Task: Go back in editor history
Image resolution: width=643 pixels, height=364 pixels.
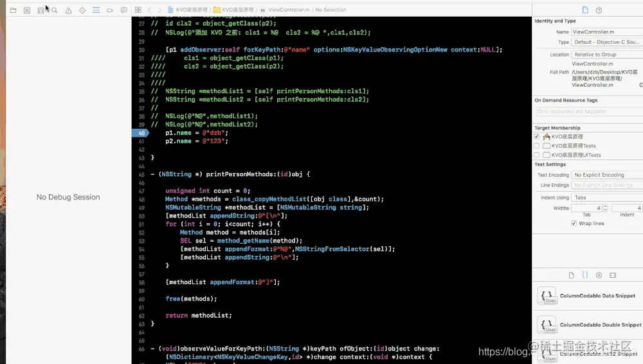Action: [x=149, y=10]
